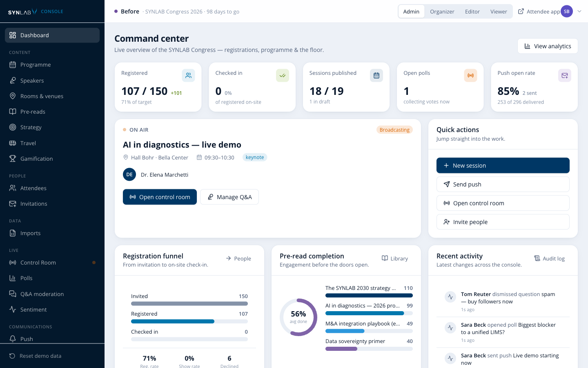Viewport: 588px width, 368px height.
Task: Click the Sentiment pulse icon
Action: coord(13,310)
